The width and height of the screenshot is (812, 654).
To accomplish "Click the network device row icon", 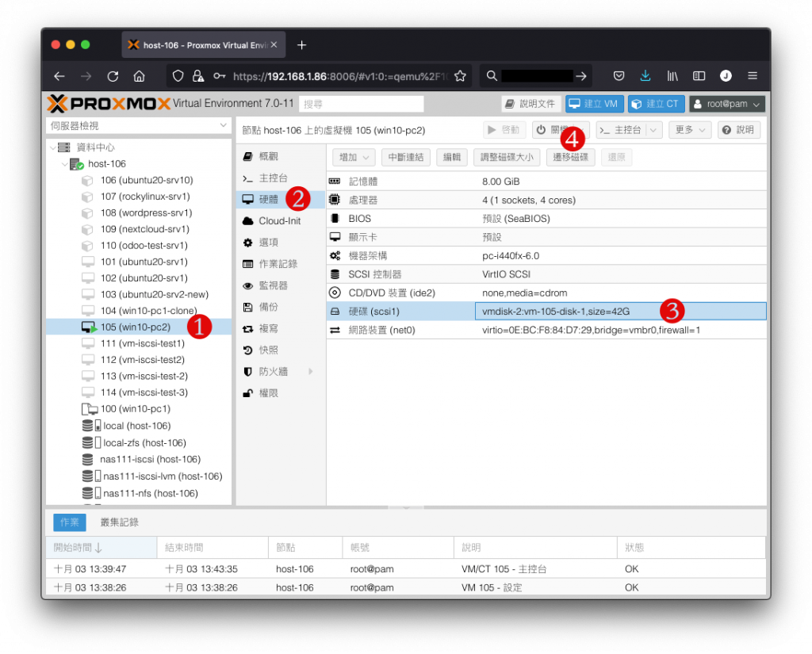I will pyautogui.click(x=335, y=330).
